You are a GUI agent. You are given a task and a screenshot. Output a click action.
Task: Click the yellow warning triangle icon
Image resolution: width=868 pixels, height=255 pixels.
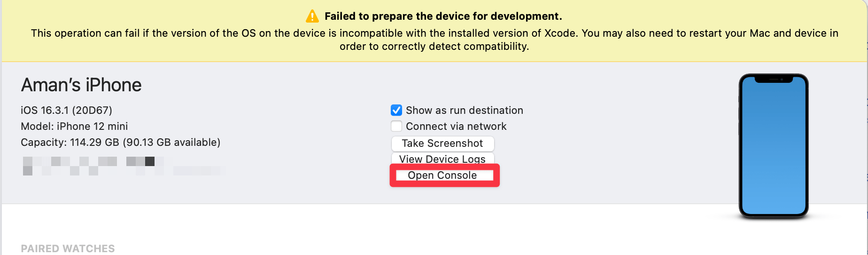coord(312,16)
